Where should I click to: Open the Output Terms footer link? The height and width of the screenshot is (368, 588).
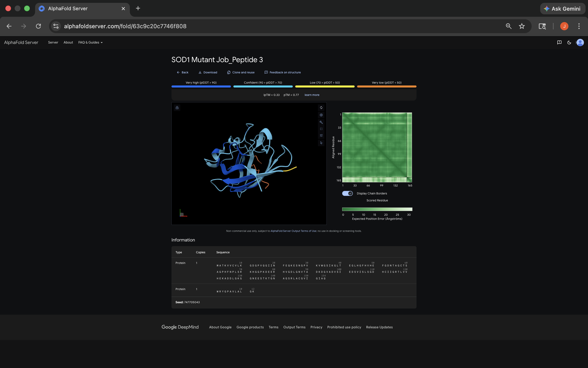[294, 327]
